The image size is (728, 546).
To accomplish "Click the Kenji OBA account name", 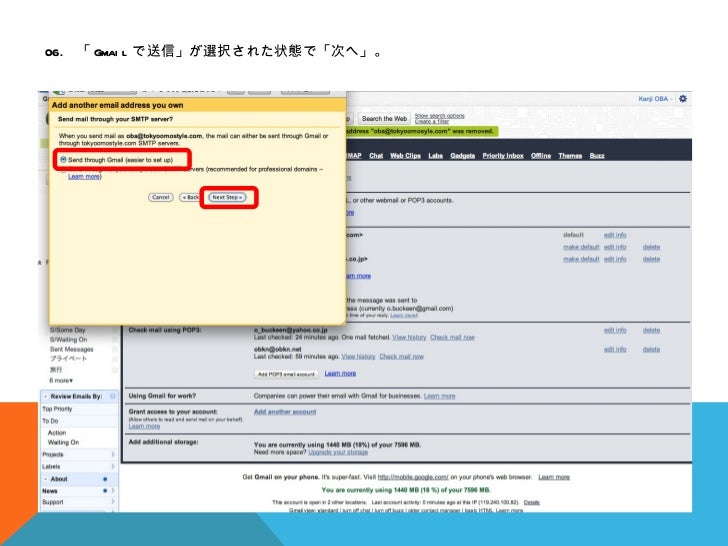I will pyautogui.click(x=653, y=99).
